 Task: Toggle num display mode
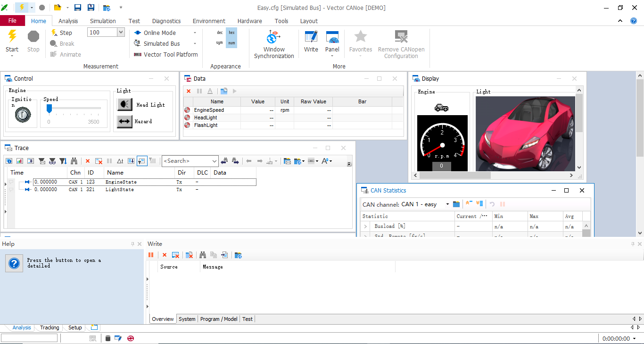(231, 43)
